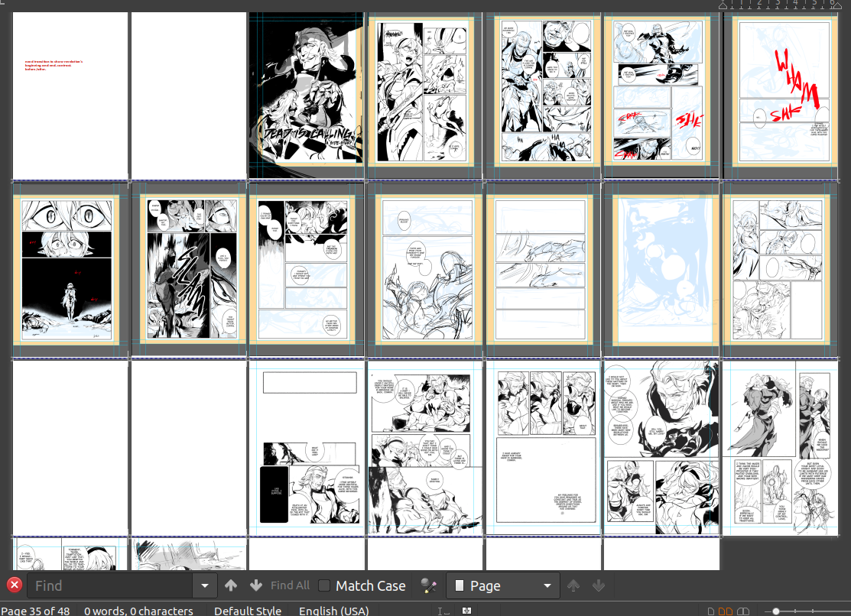Click the next page navigation arrow
The height and width of the screenshot is (616, 851).
[599, 586]
